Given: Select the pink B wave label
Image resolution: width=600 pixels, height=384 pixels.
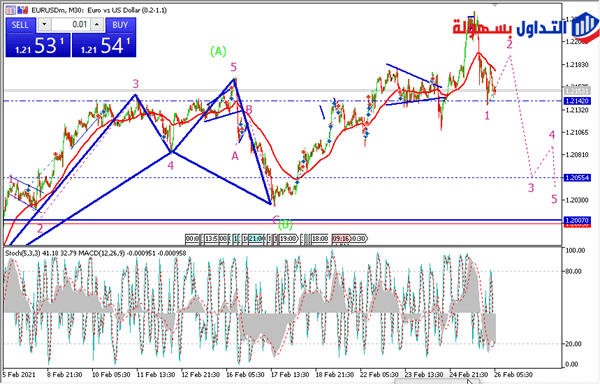Looking at the screenshot, I should 249,110.
